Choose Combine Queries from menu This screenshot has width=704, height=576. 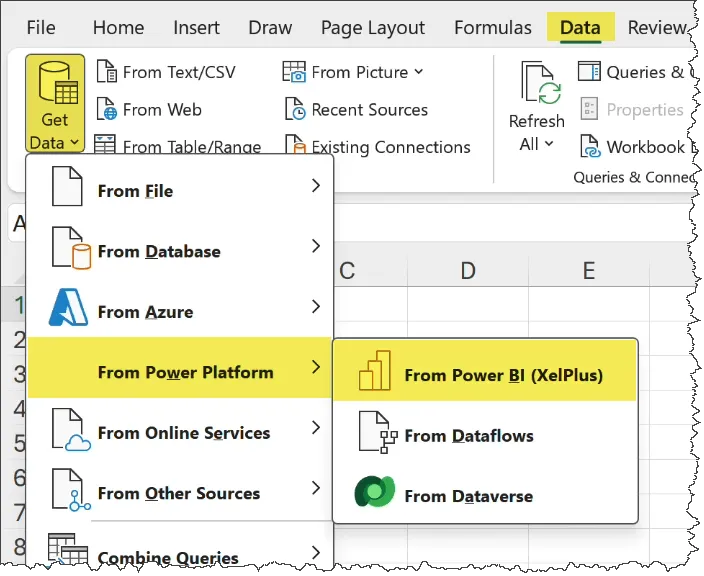168,557
